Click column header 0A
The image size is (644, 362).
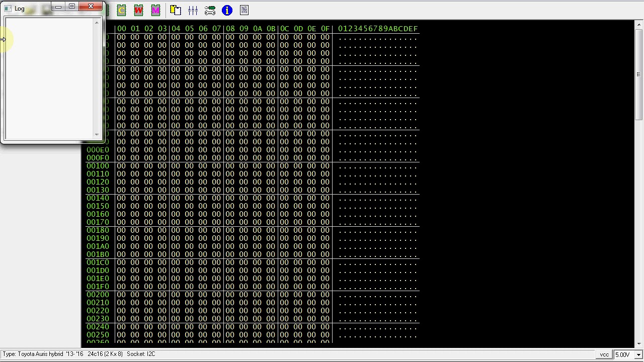pos(257,29)
